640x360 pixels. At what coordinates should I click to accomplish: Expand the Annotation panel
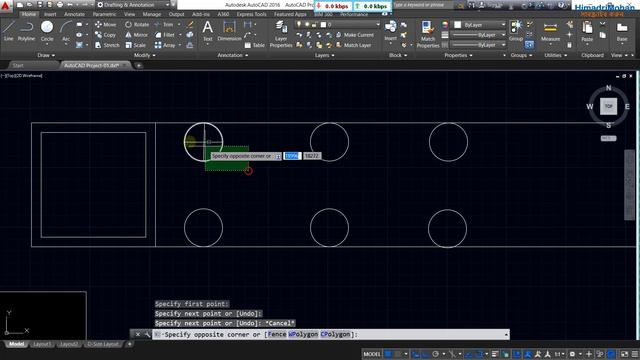233,55
